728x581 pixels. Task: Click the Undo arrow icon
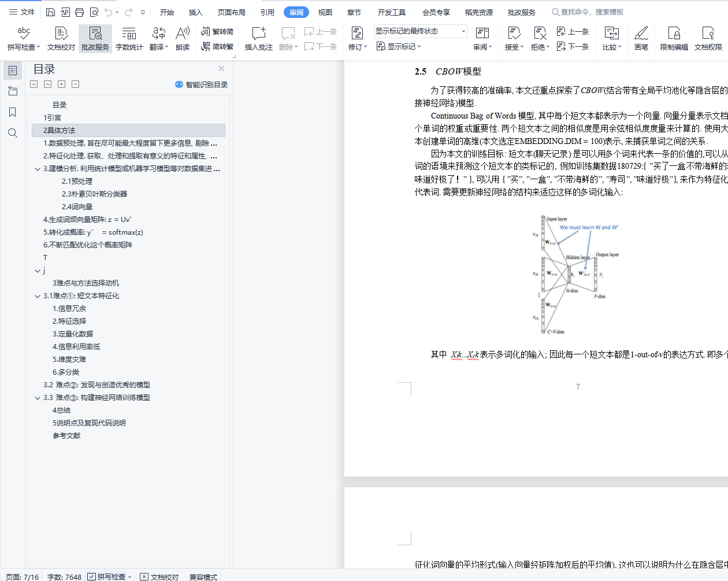tap(108, 12)
